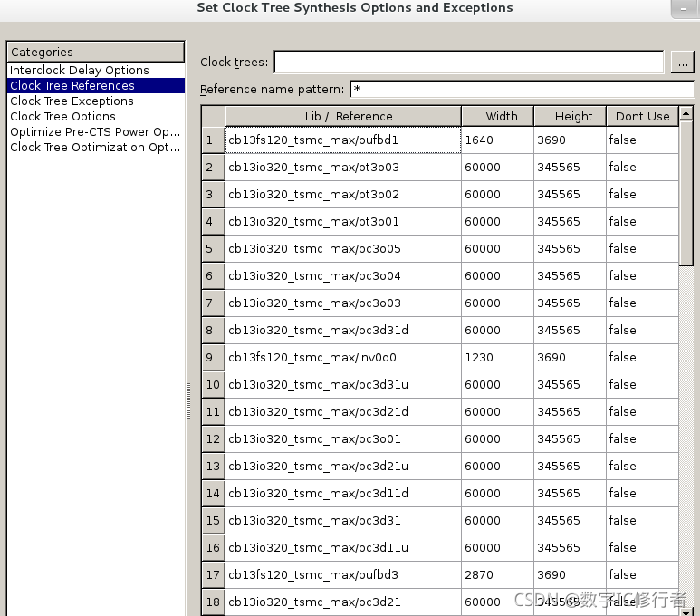
Task: Select Optimize Pre-CTS Power Op... category
Action: click(x=96, y=131)
